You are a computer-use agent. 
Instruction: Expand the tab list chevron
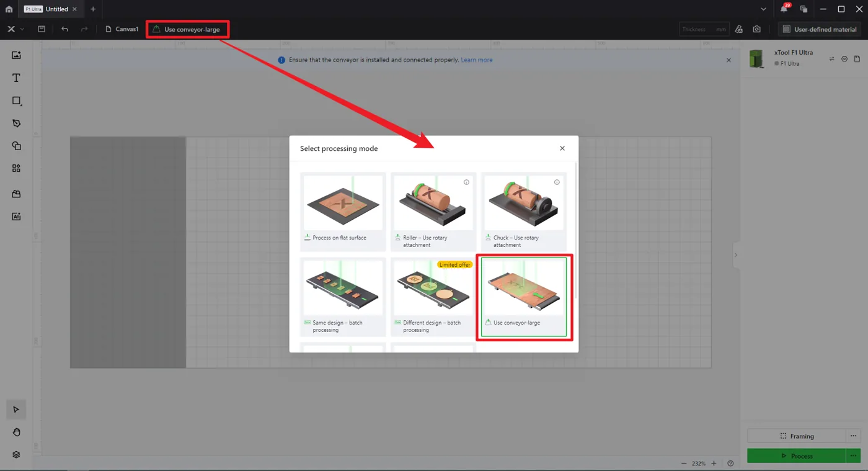click(x=763, y=9)
